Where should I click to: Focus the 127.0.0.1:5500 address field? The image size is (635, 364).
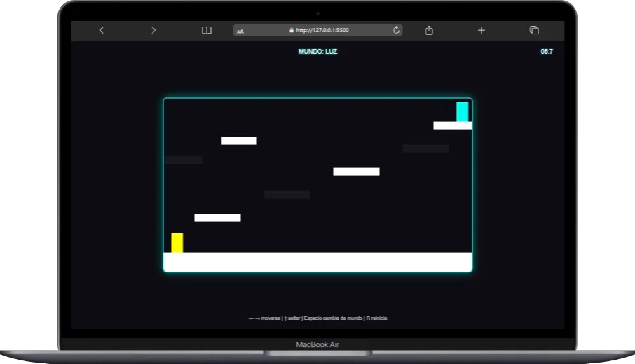click(322, 30)
